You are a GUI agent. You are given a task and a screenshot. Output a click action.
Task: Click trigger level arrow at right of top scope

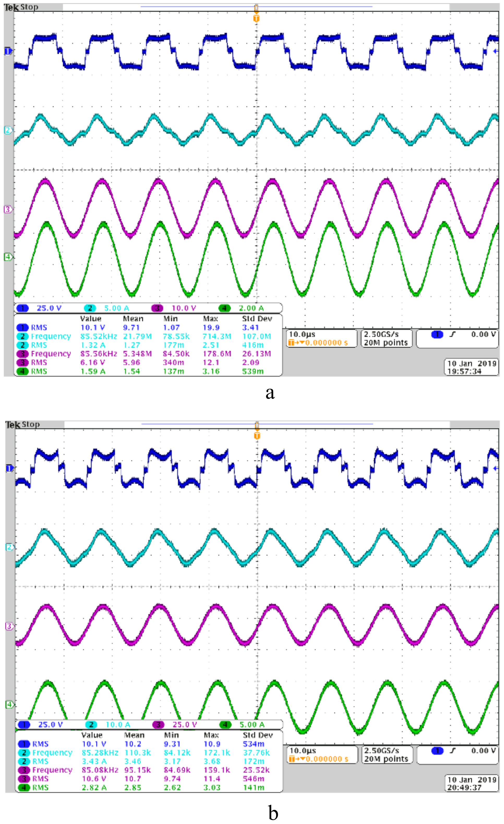point(496,51)
